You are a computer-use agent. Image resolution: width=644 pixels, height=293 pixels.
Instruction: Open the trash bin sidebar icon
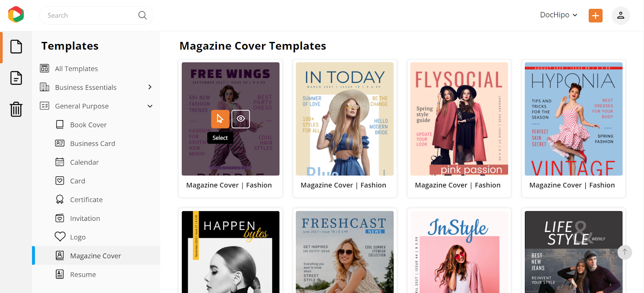click(16, 109)
